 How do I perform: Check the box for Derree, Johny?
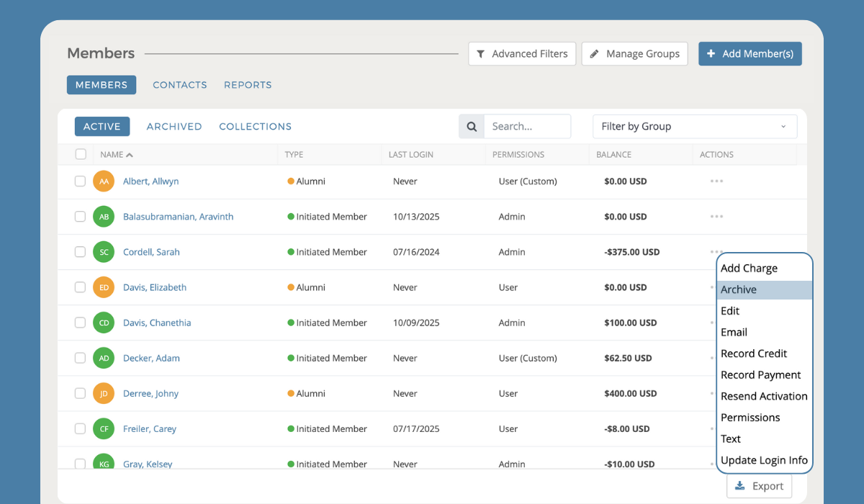[81, 393]
